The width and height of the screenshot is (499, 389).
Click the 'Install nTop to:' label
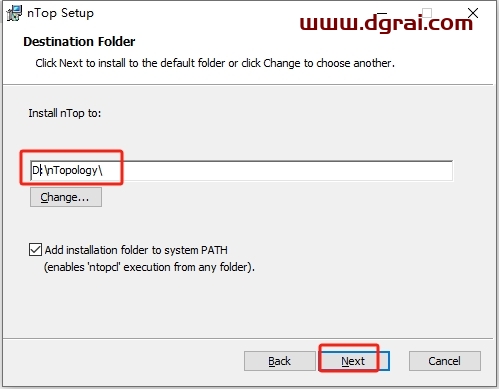click(x=65, y=113)
